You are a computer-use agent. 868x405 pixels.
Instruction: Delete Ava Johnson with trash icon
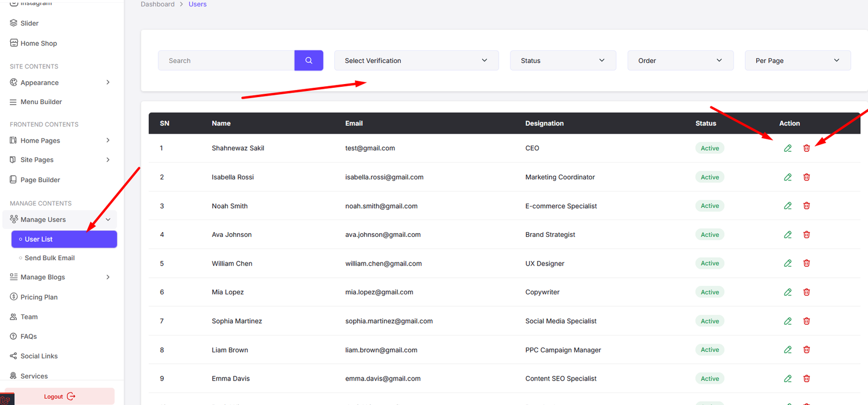click(x=807, y=235)
